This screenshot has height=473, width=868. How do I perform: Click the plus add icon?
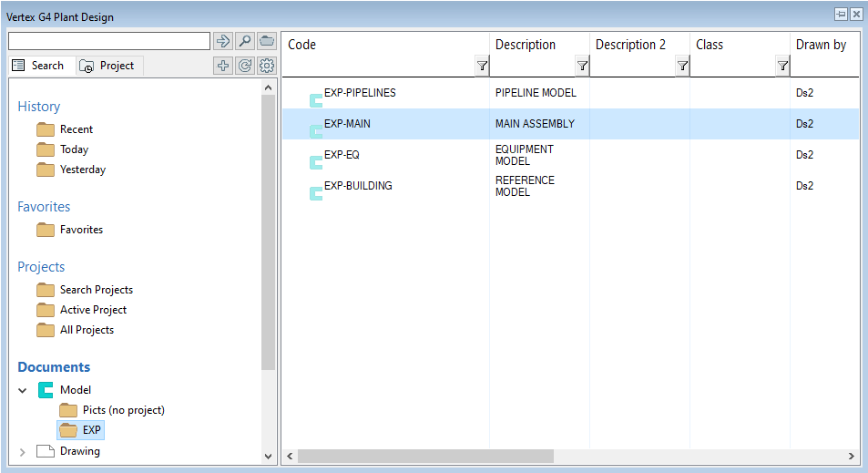(x=223, y=66)
